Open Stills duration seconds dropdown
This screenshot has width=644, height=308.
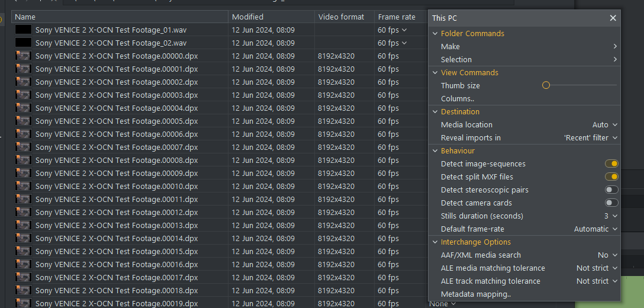point(611,216)
